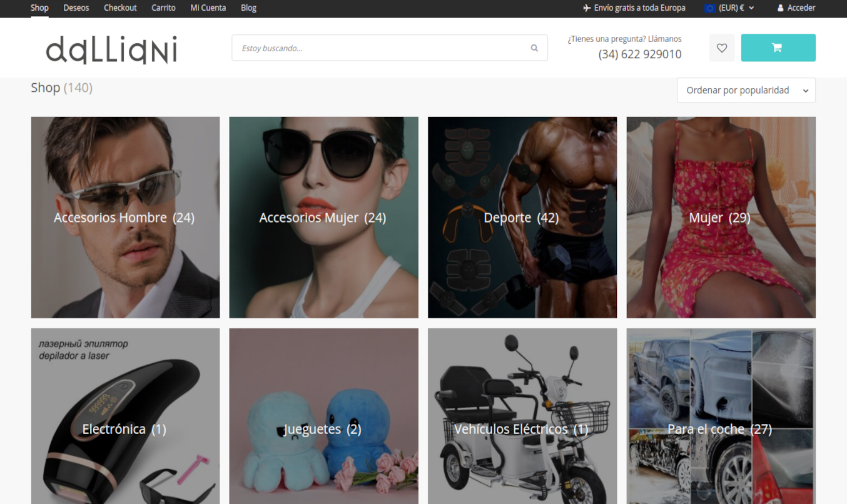847x504 pixels.
Task: Open the Blog menu item
Action: pyautogui.click(x=248, y=8)
